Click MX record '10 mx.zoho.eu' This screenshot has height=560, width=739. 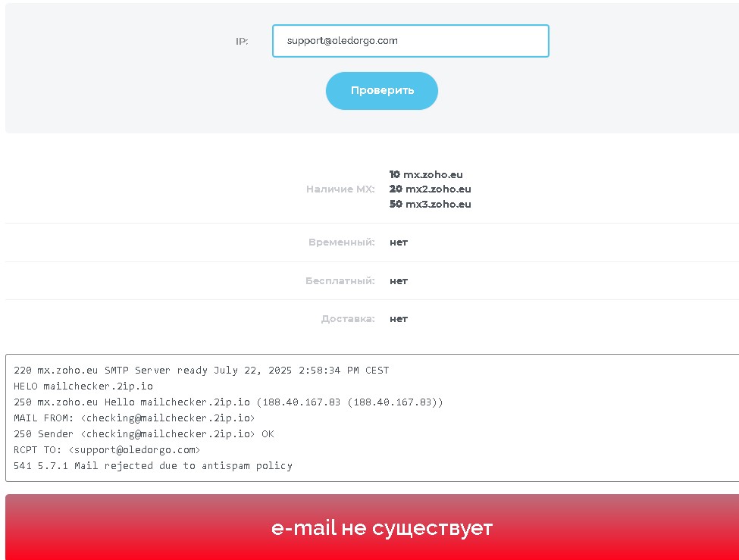tap(426, 174)
